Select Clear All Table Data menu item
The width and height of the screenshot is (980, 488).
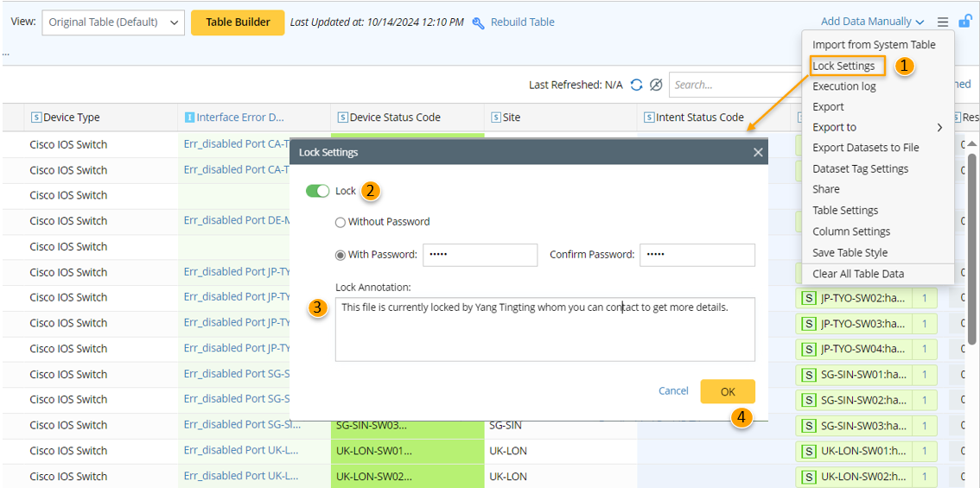tap(857, 274)
